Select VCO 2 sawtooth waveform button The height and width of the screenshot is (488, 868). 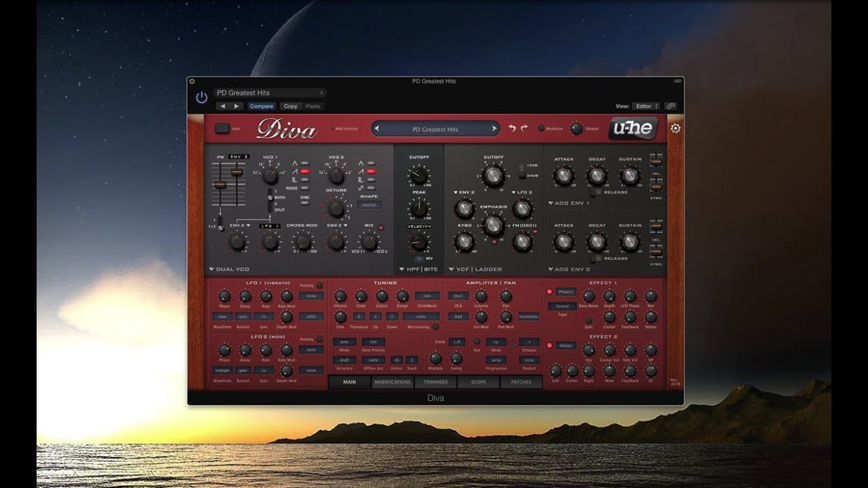coord(370,171)
